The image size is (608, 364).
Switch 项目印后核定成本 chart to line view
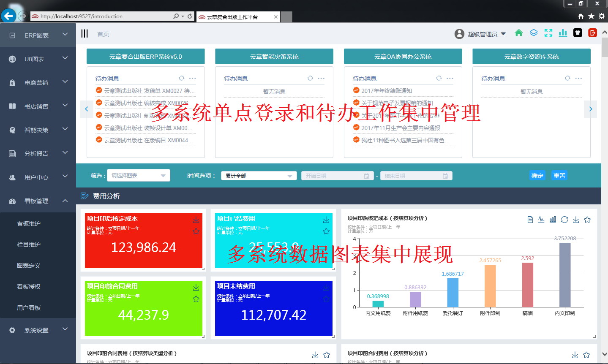point(541,220)
